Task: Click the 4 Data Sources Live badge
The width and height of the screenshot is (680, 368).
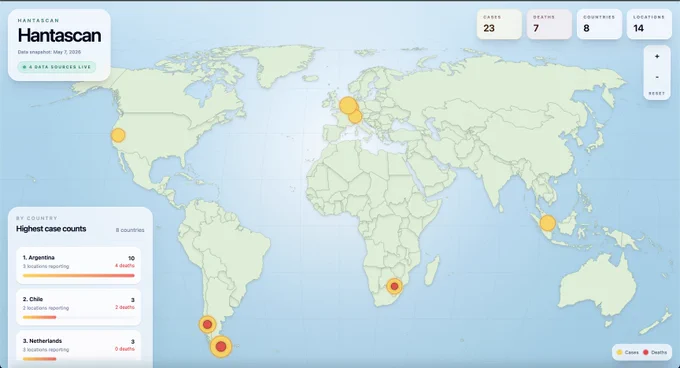Action: point(57,67)
